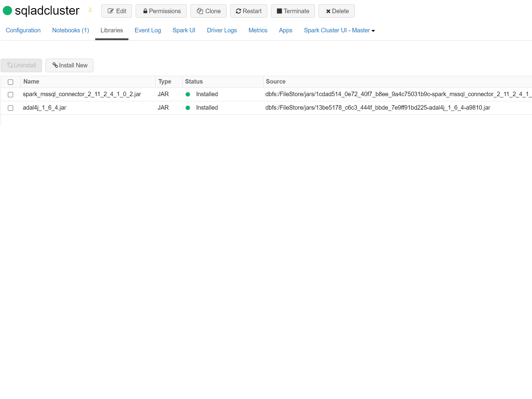Toggle the select-all libraries checkbox
Screen dimensions: 532x399
[x=10, y=82]
